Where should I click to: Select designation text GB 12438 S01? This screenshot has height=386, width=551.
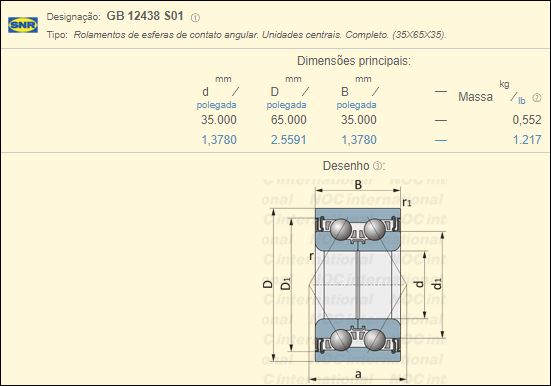click(145, 16)
